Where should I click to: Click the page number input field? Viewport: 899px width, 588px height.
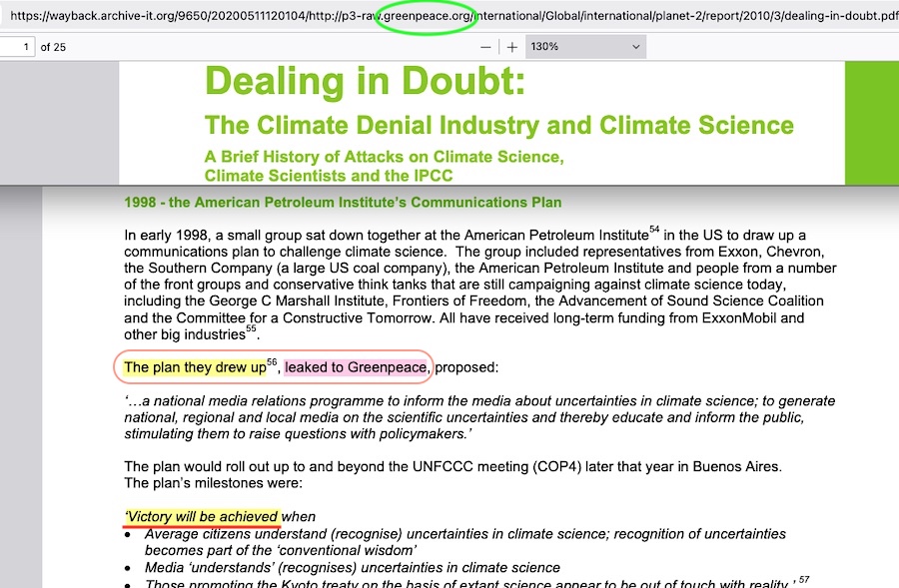point(17,47)
